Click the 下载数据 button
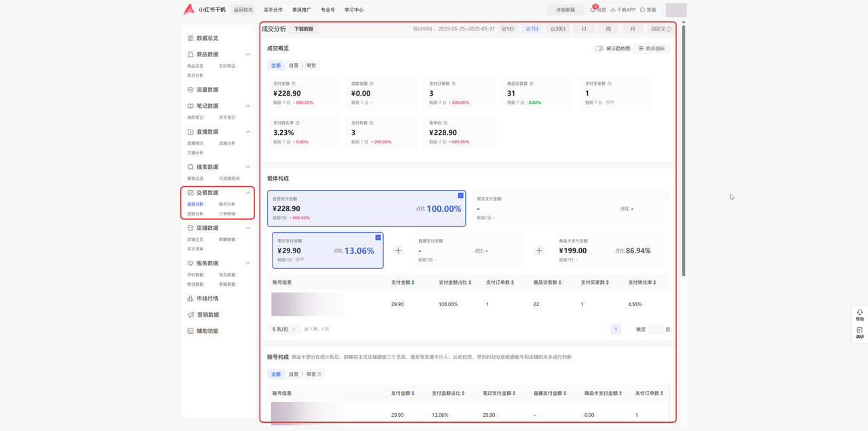Image resolution: width=868 pixels, height=431 pixels. pyautogui.click(x=303, y=29)
